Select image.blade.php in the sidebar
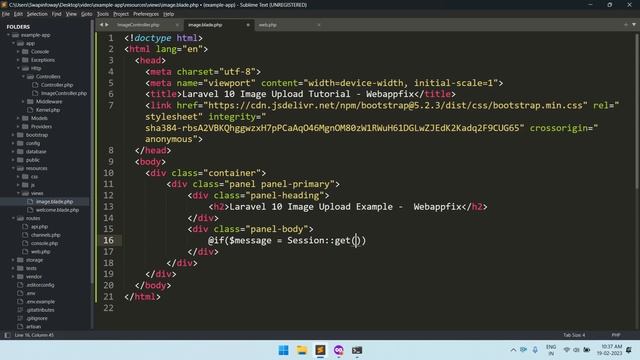This screenshot has width=640, height=360. point(54,202)
